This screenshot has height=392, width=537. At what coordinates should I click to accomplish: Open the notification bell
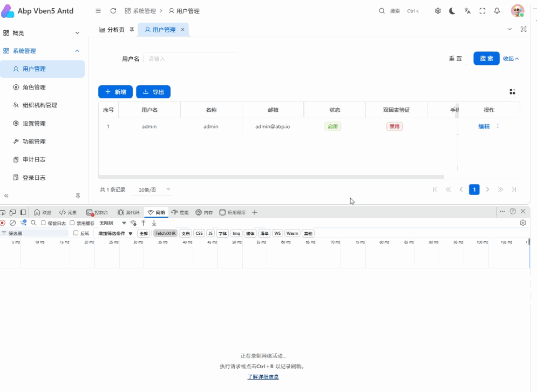point(497,11)
